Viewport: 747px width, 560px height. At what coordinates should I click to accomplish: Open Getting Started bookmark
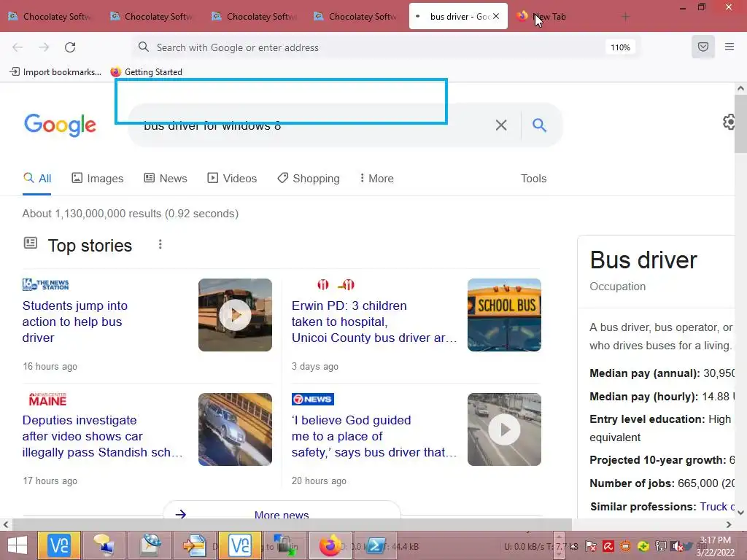click(146, 72)
